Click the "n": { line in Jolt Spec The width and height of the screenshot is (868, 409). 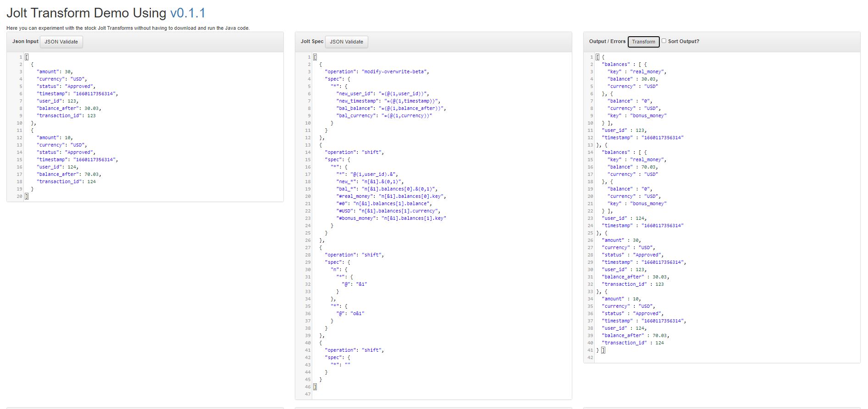coord(339,269)
